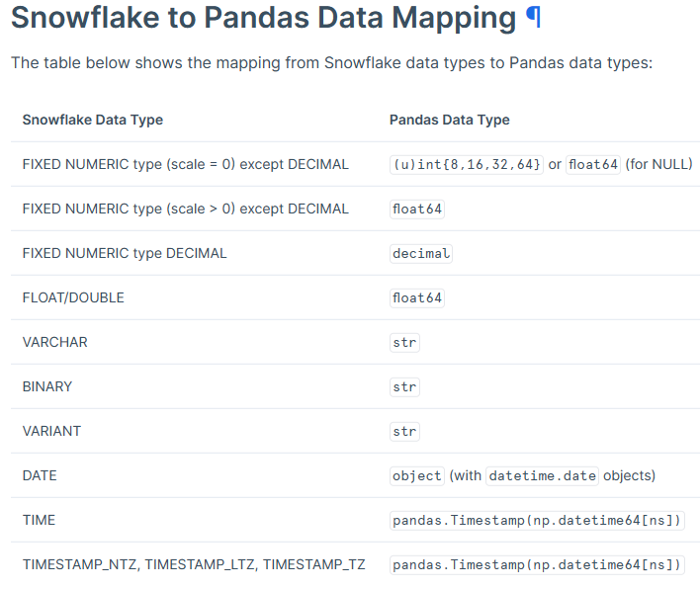This screenshot has width=700, height=589.
Task: Click the "DATE" table cell
Action: pyautogui.click(x=40, y=475)
